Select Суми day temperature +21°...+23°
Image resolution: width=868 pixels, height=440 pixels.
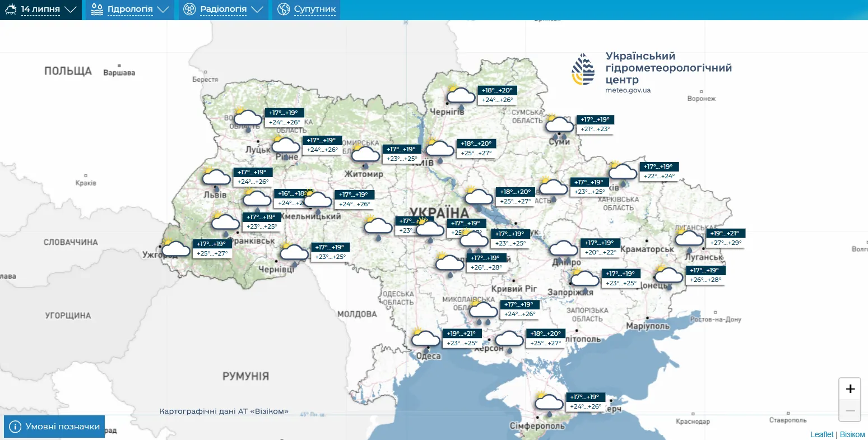click(x=595, y=129)
